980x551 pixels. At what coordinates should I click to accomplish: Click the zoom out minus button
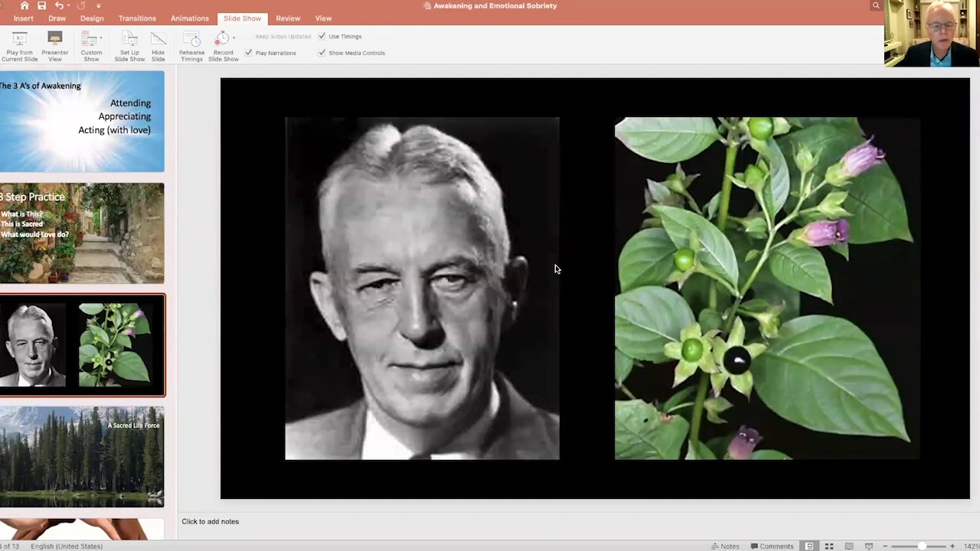pos(886,546)
